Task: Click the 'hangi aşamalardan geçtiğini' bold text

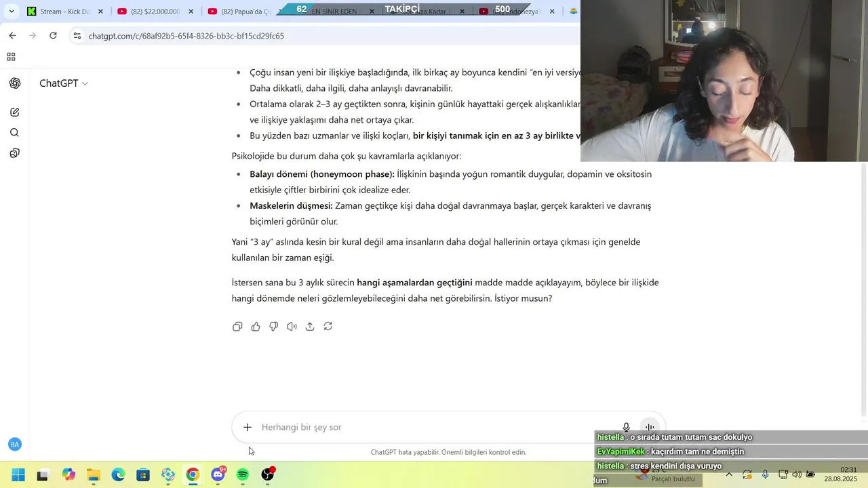Action: [x=414, y=283]
